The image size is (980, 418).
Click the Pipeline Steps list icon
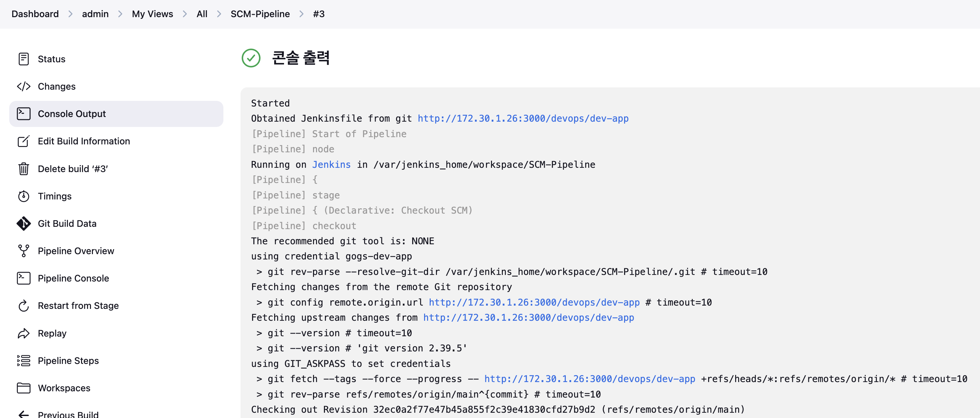click(x=24, y=361)
